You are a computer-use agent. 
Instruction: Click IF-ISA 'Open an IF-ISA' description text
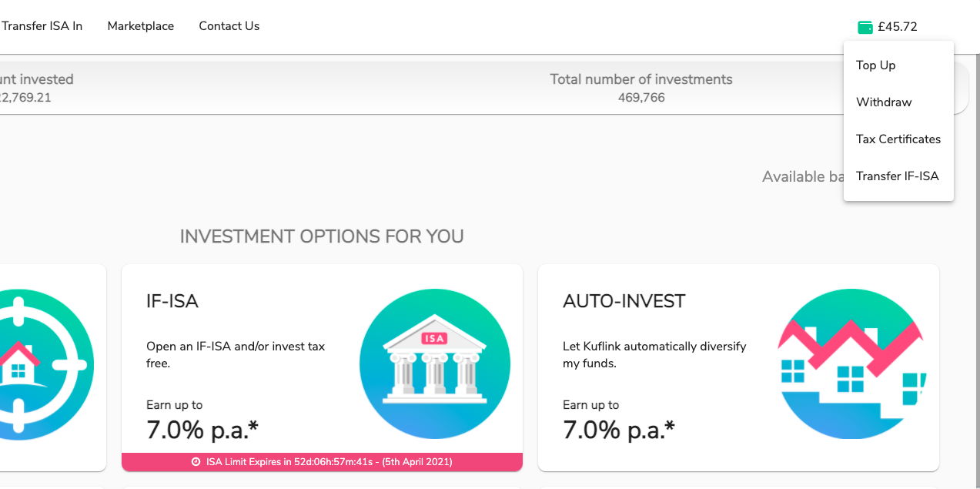click(x=236, y=355)
